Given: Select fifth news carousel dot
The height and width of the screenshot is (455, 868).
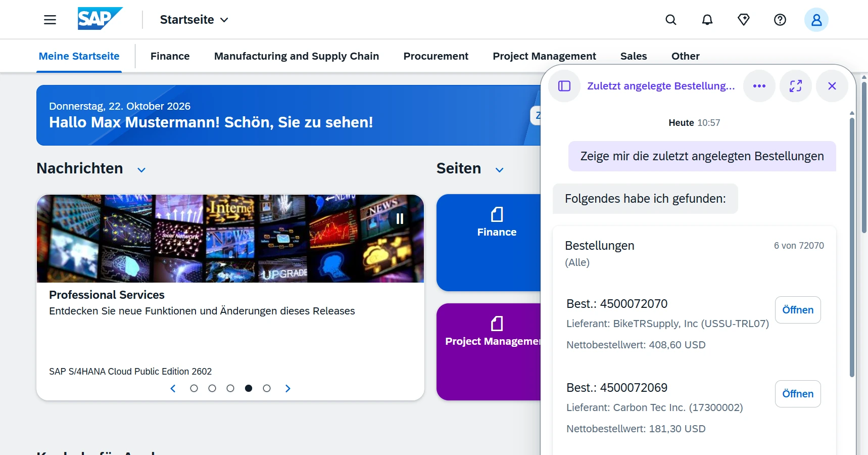Looking at the screenshot, I should point(267,388).
